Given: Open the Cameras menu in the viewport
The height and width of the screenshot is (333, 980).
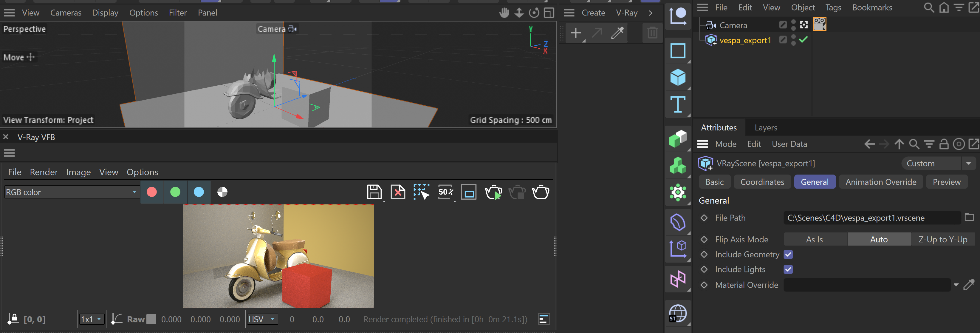Looking at the screenshot, I should coord(66,13).
